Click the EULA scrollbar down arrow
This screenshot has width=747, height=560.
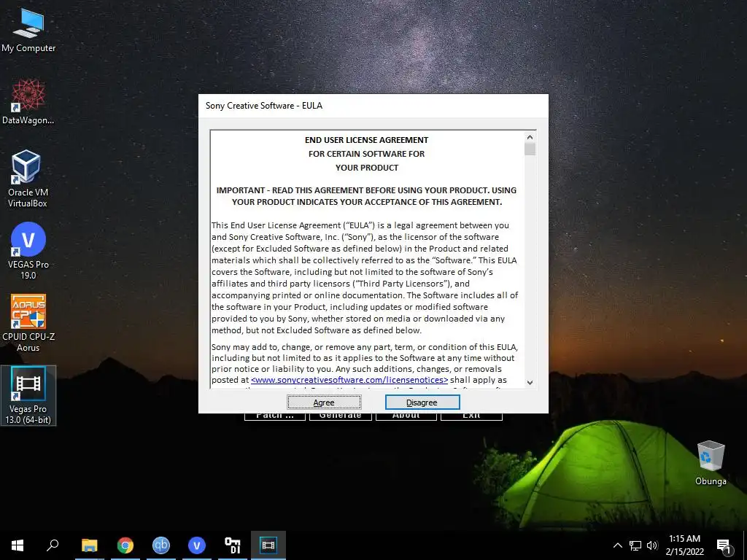[x=530, y=382]
